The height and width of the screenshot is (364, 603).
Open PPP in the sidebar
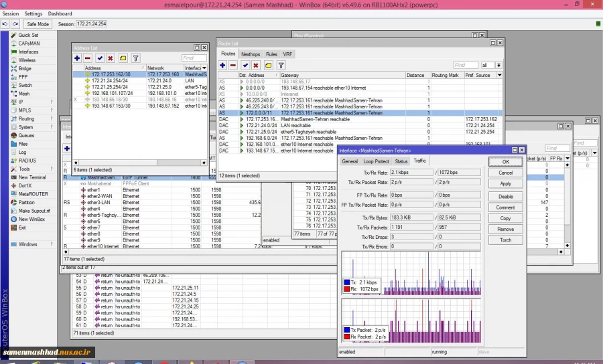coord(23,77)
